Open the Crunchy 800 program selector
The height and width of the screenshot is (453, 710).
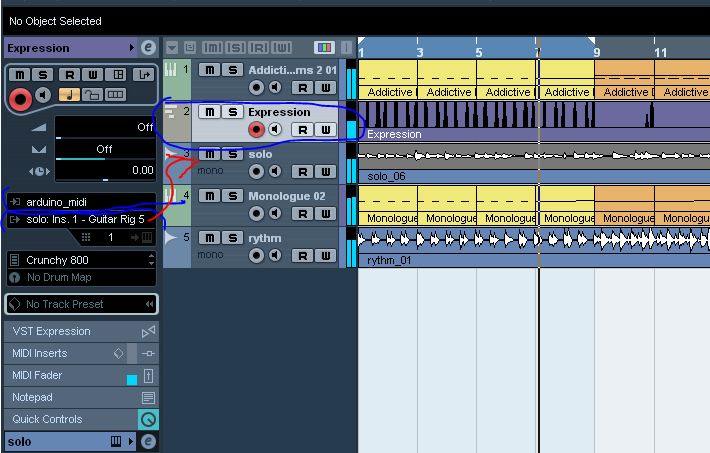coord(82,260)
